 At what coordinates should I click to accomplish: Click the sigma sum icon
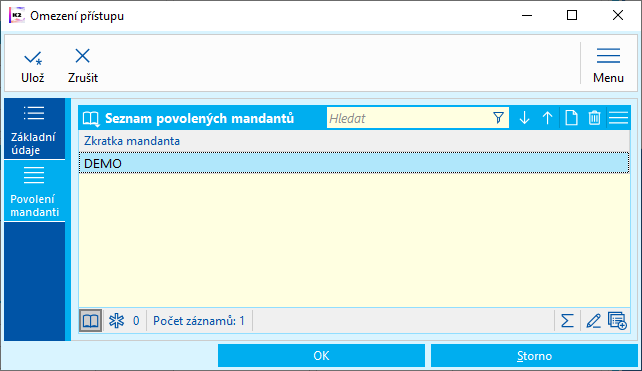point(567,321)
